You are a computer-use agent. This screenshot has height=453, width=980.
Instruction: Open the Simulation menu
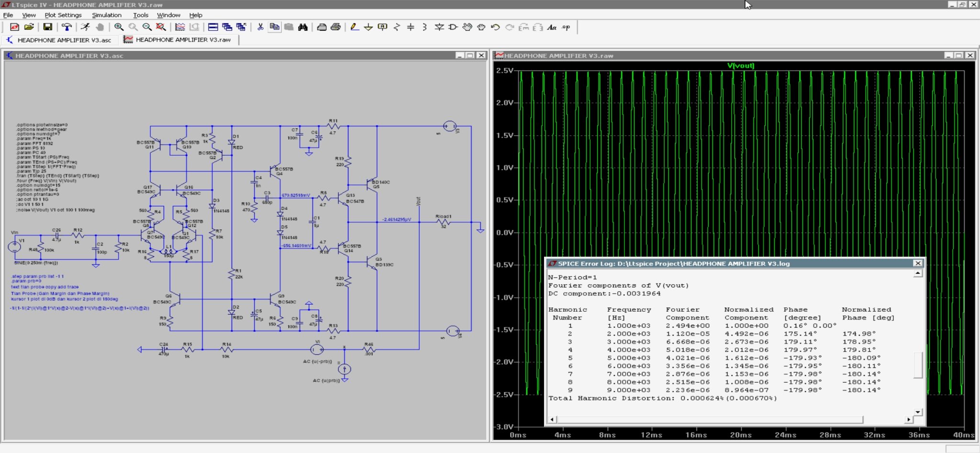pos(107,15)
